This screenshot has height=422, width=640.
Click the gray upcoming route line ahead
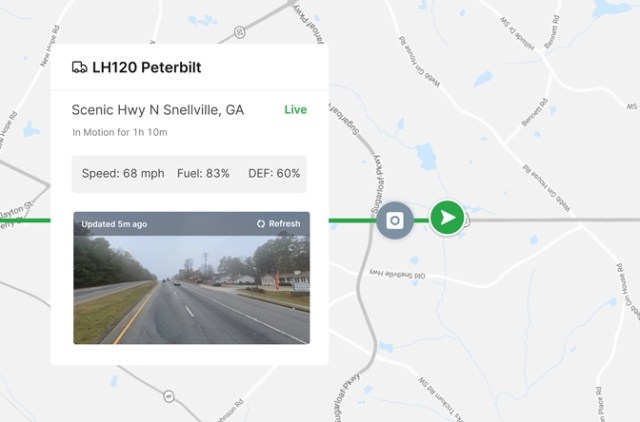(x=553, y=220)
